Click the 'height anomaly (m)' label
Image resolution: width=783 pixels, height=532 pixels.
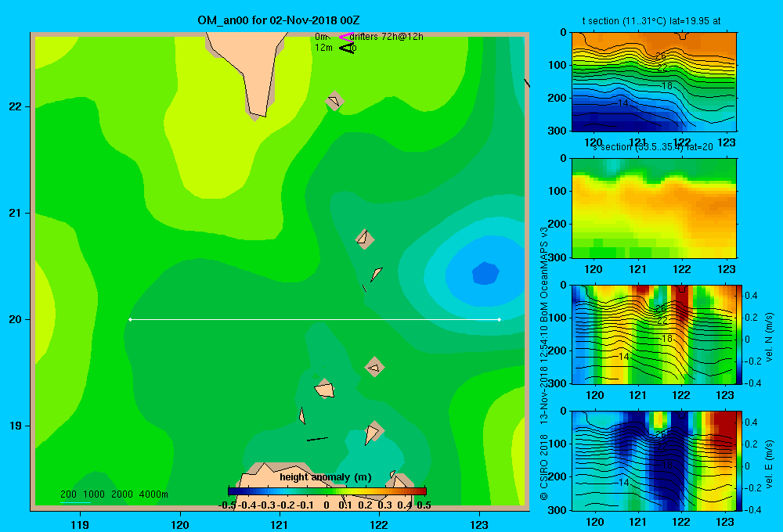[326, 477]
